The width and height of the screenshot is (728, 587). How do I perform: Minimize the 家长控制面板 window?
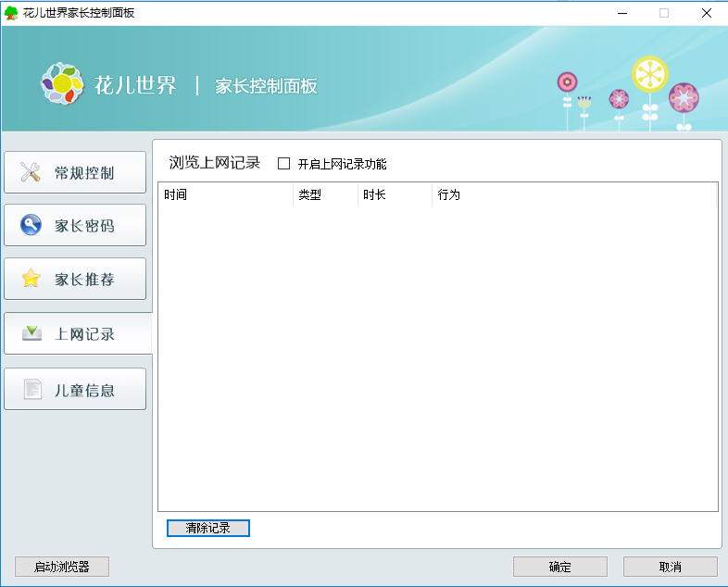coord(621,13)
